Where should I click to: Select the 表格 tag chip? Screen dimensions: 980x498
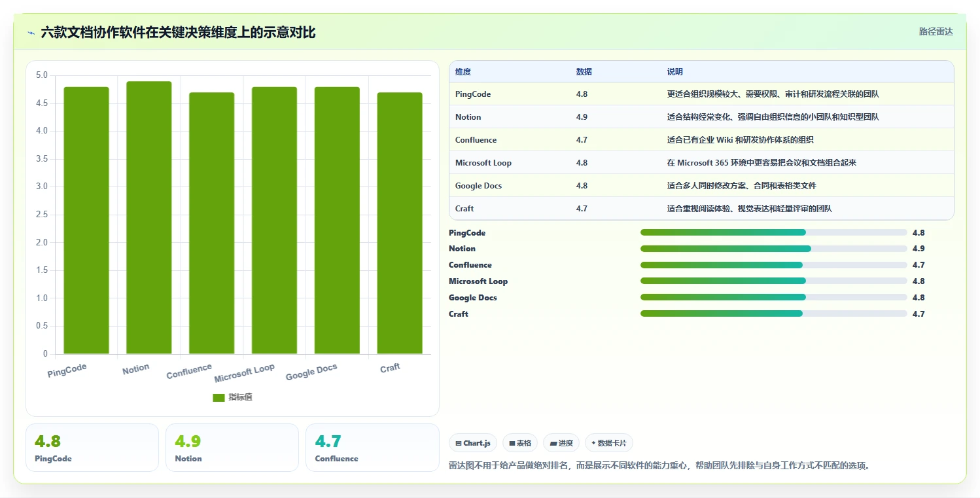[520, 443]
